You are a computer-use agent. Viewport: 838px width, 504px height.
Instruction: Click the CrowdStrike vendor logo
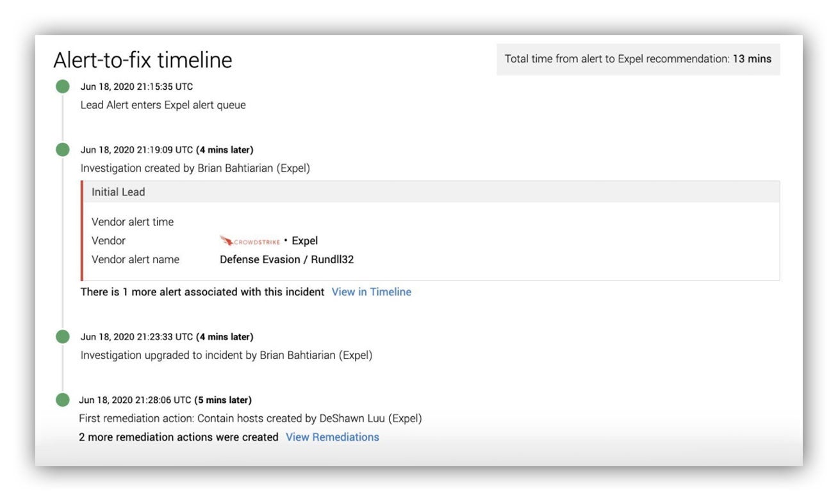250,241
